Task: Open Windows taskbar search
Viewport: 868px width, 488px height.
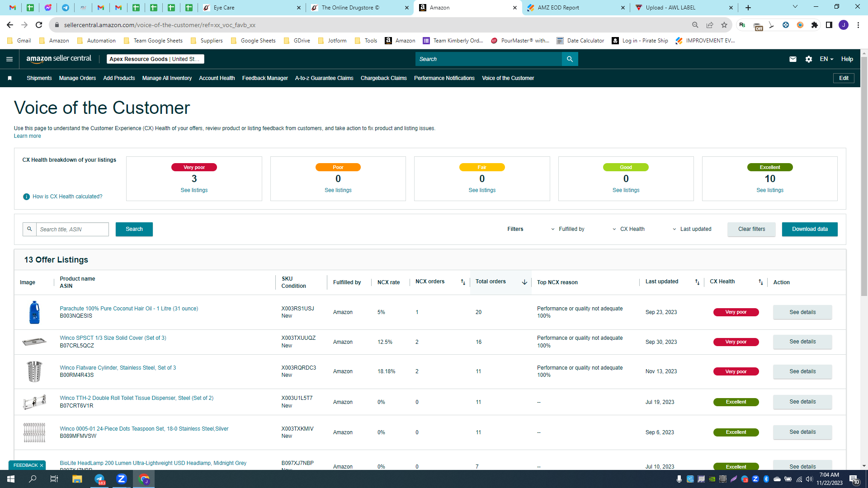Action: coord(33,479)
